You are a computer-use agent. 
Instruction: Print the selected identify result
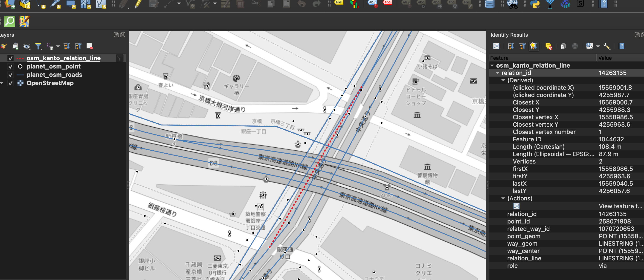pyautogui.click(x=575, y=46)
